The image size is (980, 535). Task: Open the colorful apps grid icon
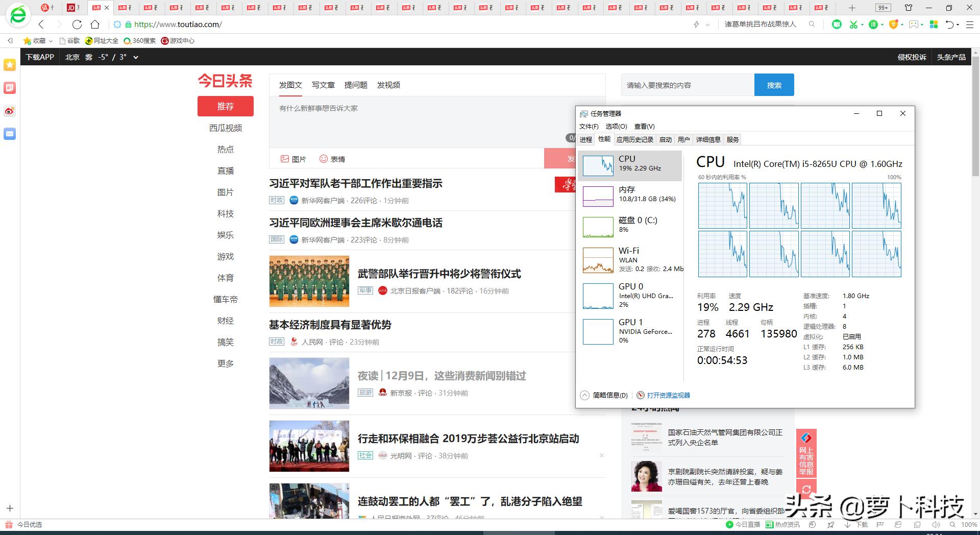934,25
